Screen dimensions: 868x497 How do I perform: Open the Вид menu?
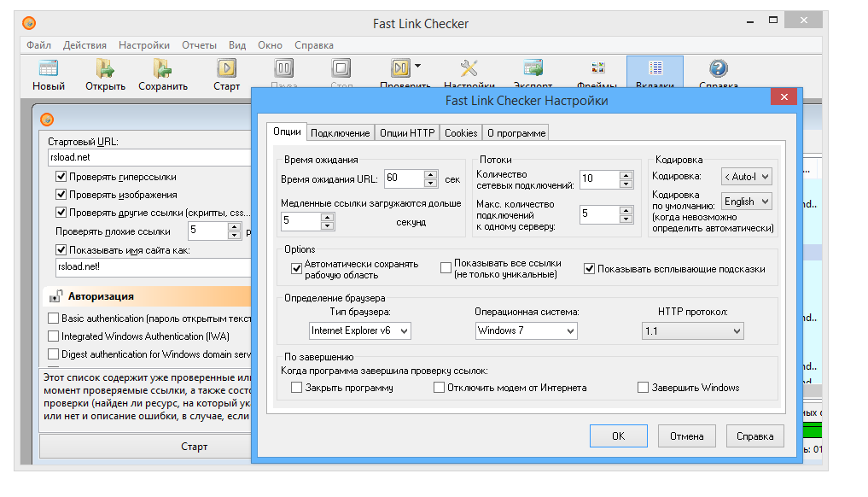[237, 45]
